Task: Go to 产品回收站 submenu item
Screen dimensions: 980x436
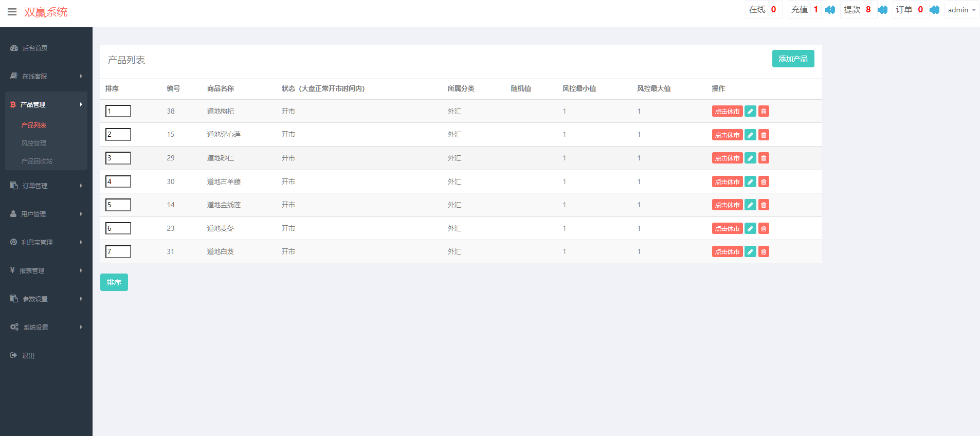Action: 37,161
